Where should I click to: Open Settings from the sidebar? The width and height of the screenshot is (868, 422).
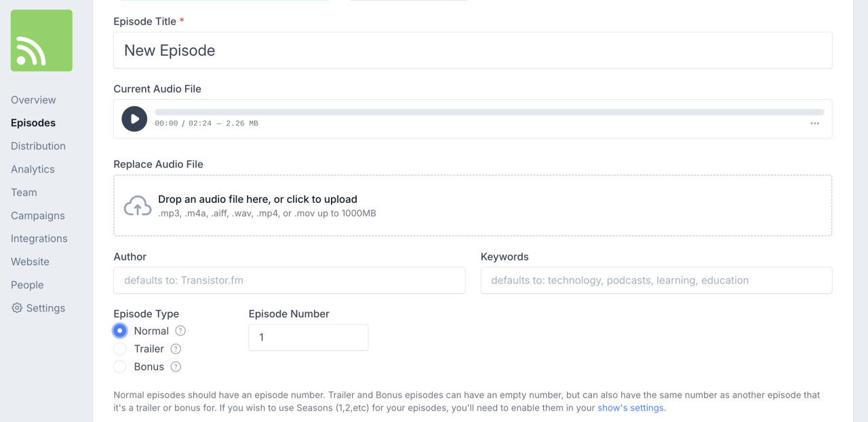pyautogui.click(x=39, y=308)
